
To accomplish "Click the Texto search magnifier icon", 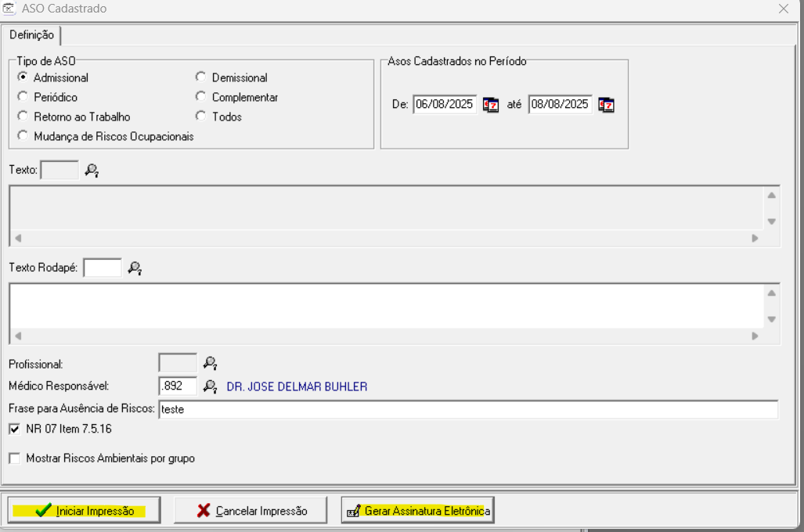I will tap(92, 170).
